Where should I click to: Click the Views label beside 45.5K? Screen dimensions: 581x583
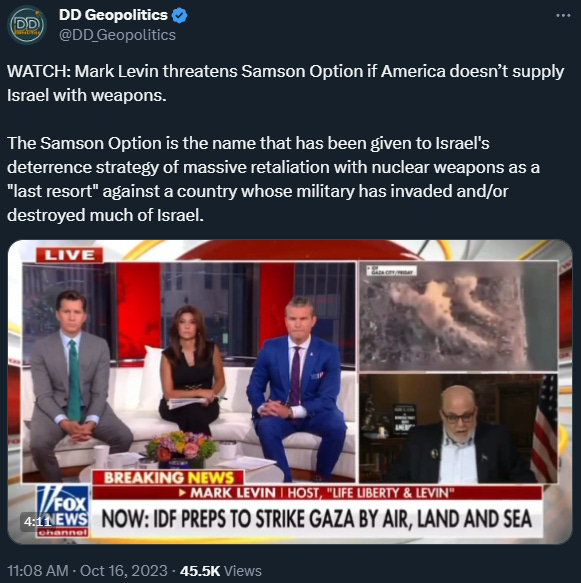pos(243,570)
